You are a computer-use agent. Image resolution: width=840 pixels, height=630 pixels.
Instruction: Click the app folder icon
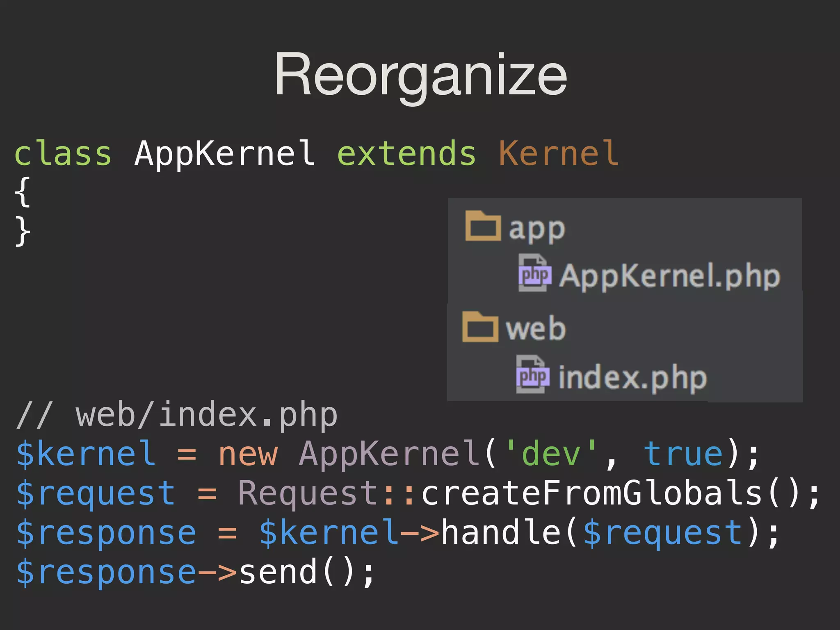(483, 226)
